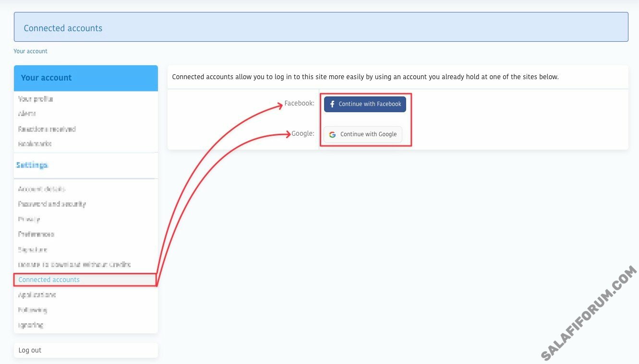Go to Alerts in the sidebar
639x364 pixels.
point(27,114)
